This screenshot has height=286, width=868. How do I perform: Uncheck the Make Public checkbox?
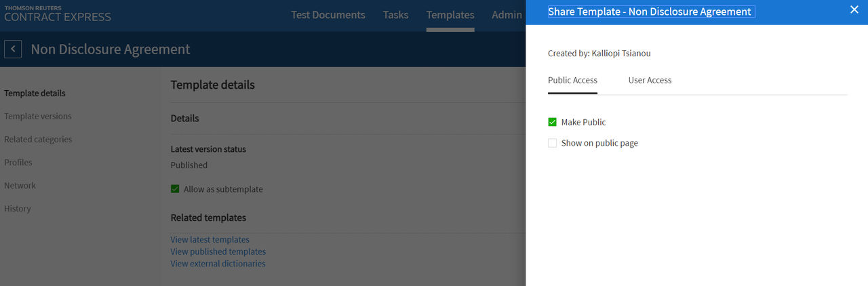(552, 122)
